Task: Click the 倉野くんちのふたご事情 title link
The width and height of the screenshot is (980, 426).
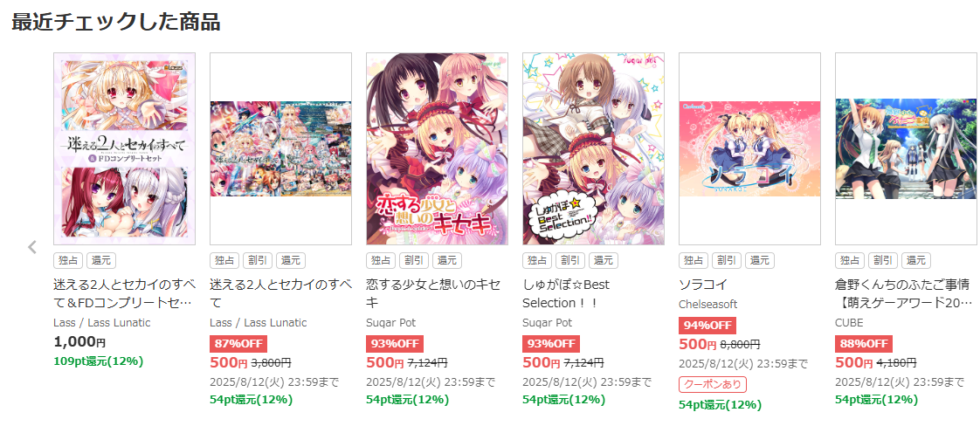Action: [x=906, y=293]
